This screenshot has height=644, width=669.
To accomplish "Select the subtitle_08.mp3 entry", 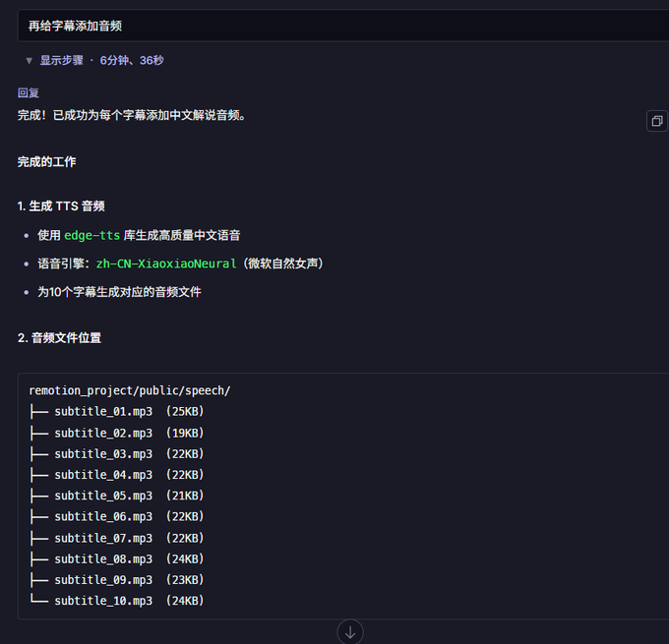I will tap(103, 558).
